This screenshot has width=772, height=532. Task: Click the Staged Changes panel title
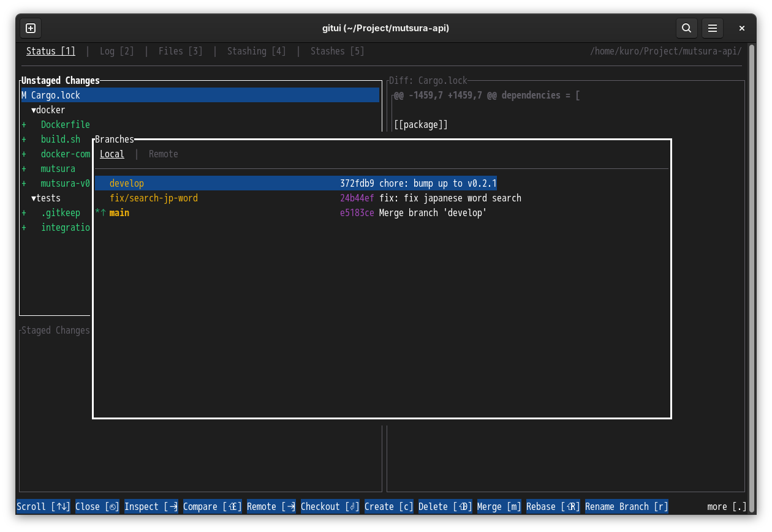[56, 331]
